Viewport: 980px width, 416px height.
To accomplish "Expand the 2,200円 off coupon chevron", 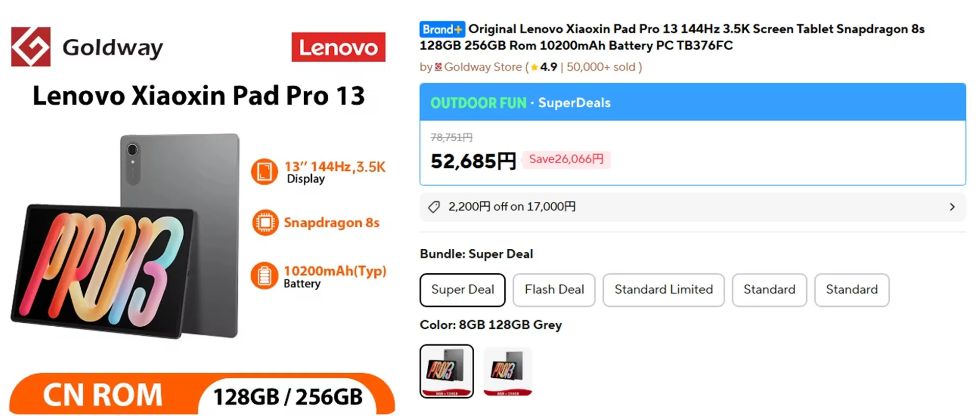I will click(952, 207).
